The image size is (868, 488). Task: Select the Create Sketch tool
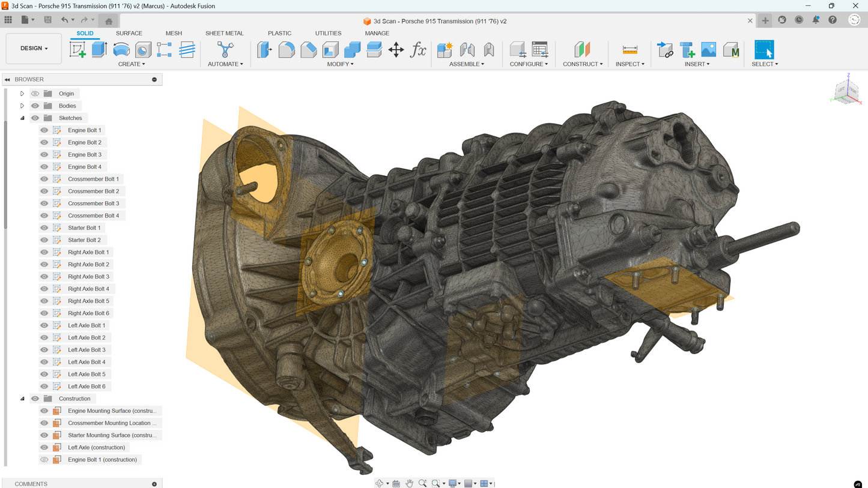click(77, 50)
